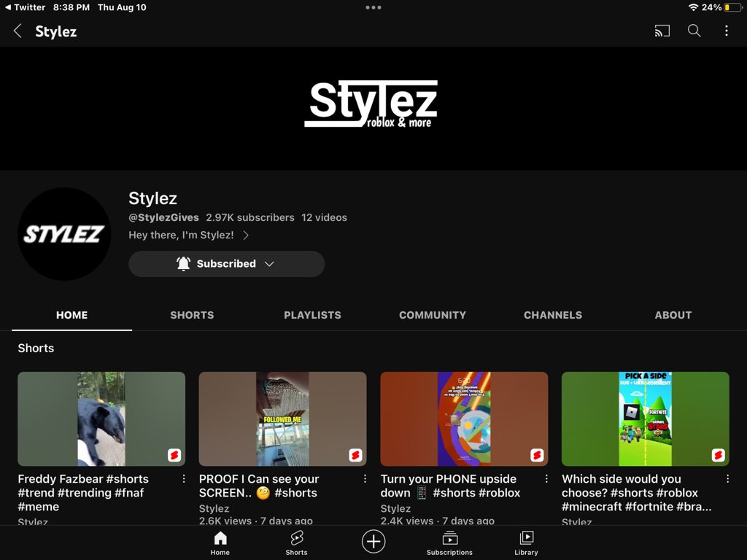Tap the Stylez channel avatar

64,234
